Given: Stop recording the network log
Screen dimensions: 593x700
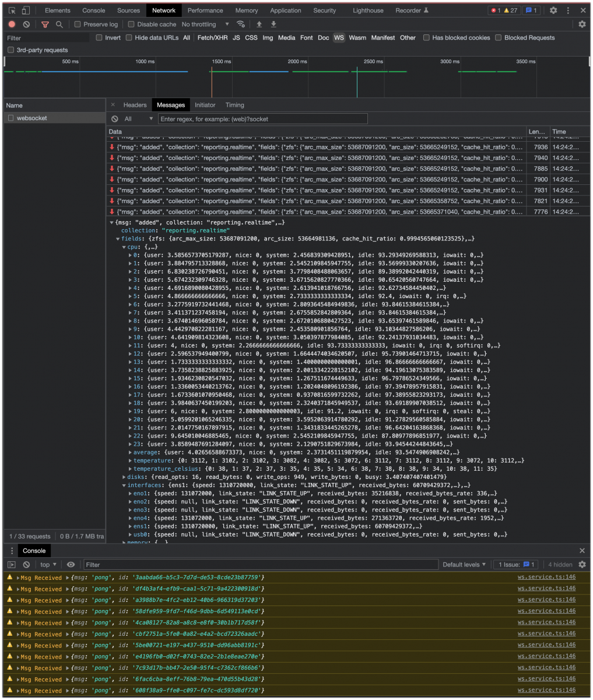Looking at the screenshot, I should tap(12, 24).
